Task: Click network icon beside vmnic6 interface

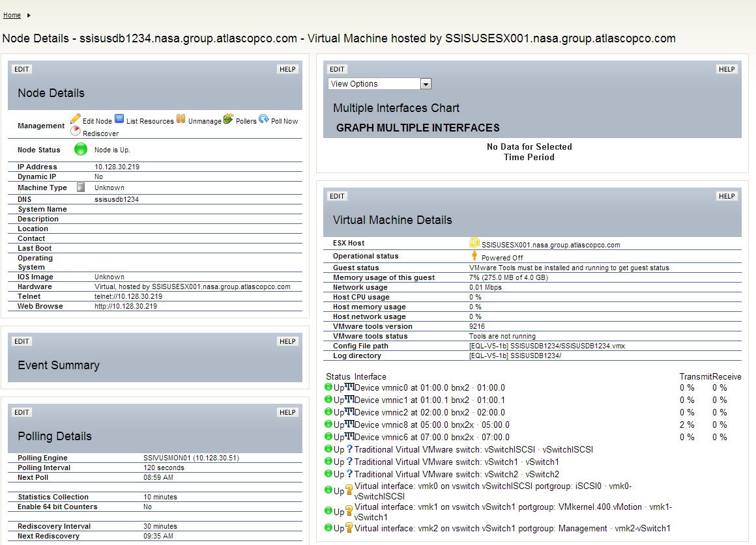Action: (x=349, y=436)
